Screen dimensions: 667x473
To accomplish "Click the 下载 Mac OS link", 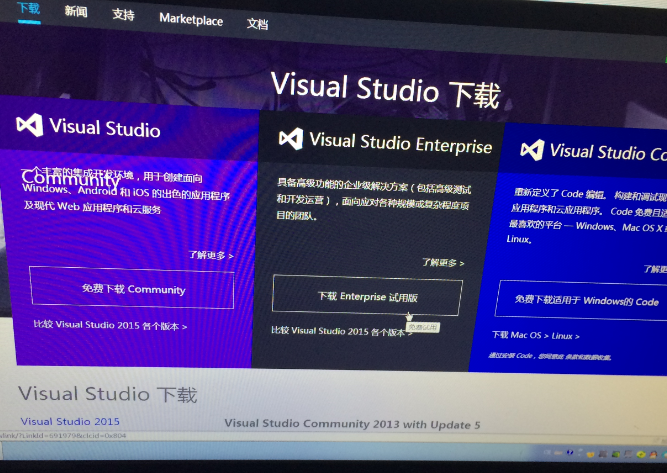I will [520, 335].
